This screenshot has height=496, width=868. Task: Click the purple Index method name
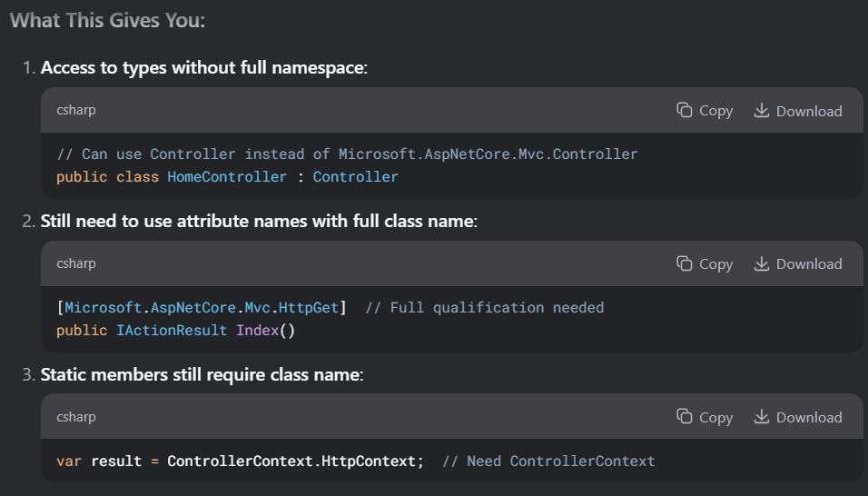coord(258,331)
